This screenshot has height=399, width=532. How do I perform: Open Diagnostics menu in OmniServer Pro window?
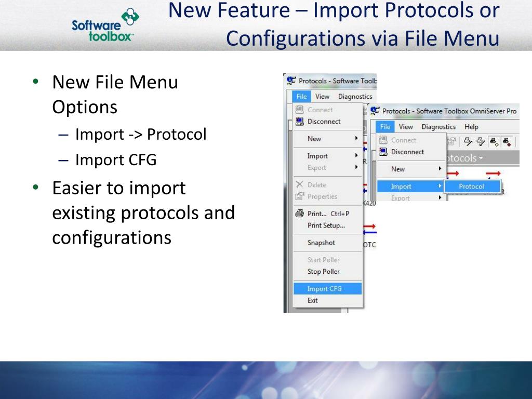tap(438, 127)
